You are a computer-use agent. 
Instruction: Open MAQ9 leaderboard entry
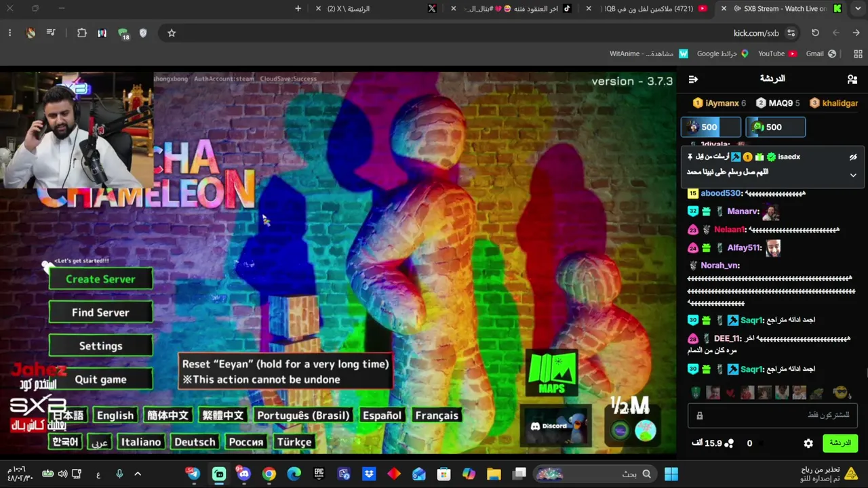(778, 103)
